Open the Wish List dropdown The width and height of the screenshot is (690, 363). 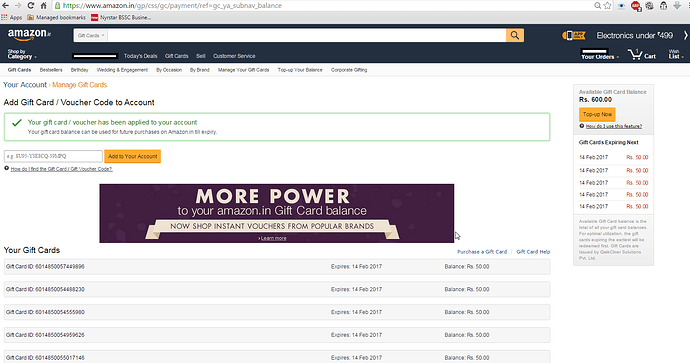675,54
